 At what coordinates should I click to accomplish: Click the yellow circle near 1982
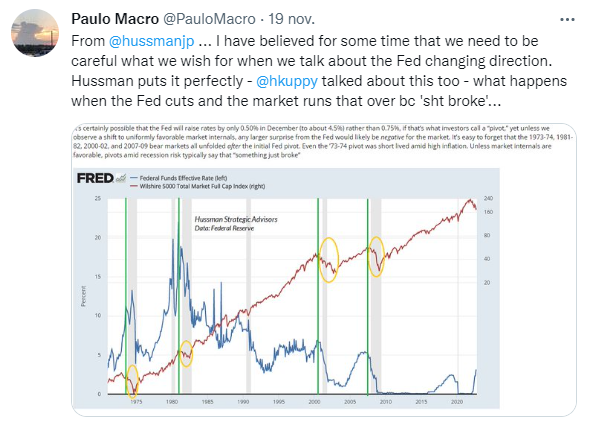click(x=187, y=354)
